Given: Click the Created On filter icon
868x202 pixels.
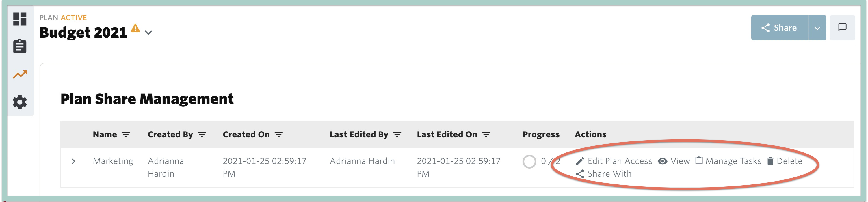Looking at the screenshot, I should pos(279,135).
